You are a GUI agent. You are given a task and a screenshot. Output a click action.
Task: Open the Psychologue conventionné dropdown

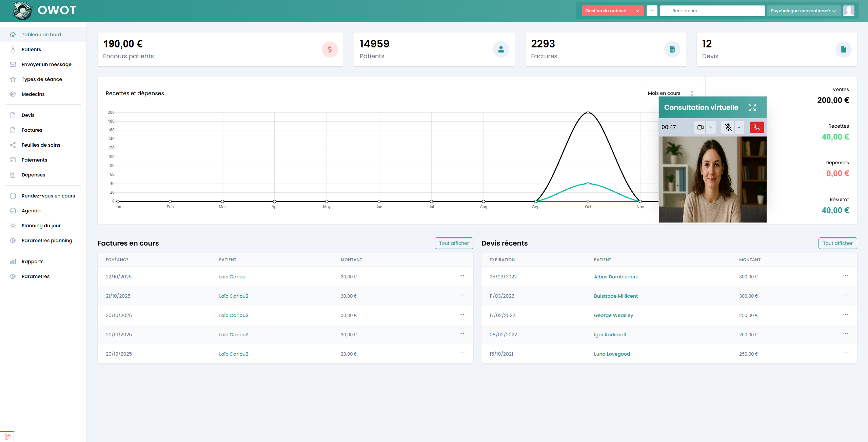[x=803, y=11]
